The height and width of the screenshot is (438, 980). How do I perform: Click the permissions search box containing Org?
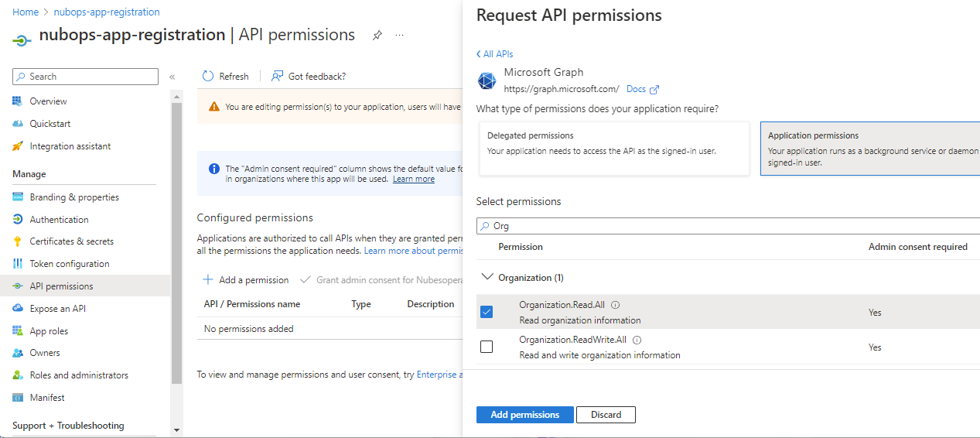point(728,227)
